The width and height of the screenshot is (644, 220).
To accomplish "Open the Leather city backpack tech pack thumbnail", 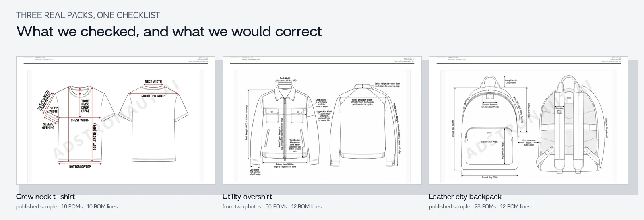I will (528, 120).
